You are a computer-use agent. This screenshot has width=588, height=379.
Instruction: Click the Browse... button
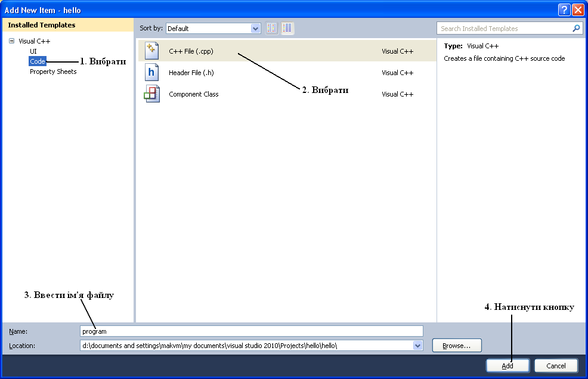coord(457,346)
